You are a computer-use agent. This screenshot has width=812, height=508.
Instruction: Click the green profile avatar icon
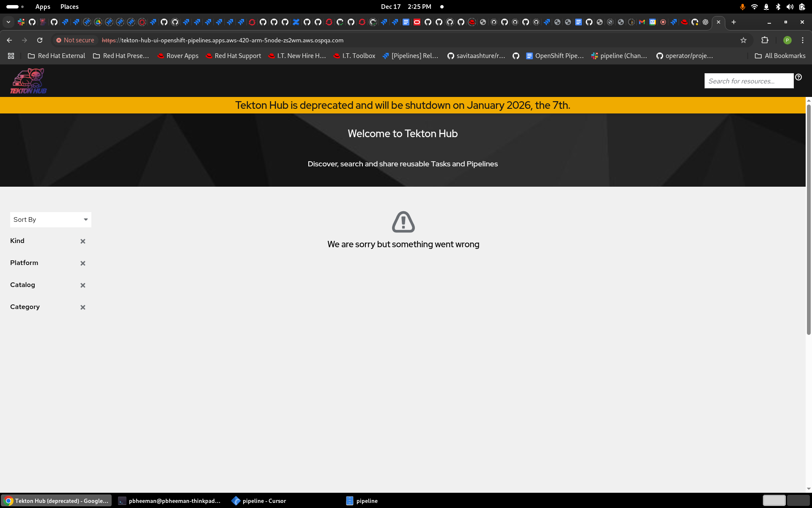point(787,40)
